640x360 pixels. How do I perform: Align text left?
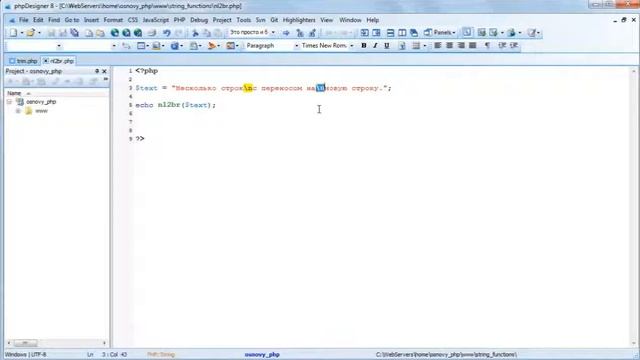coord(438,46)
